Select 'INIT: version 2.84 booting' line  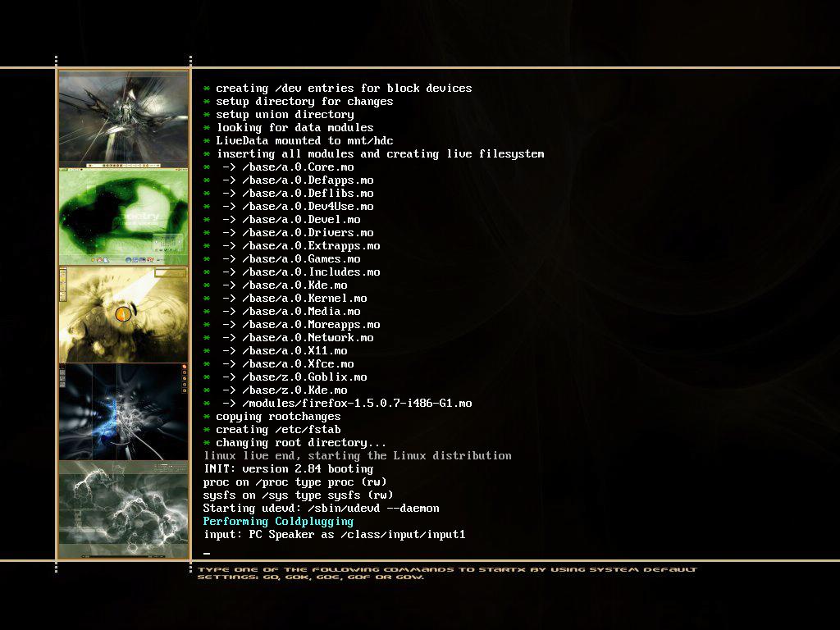click(x=288, y=468)
